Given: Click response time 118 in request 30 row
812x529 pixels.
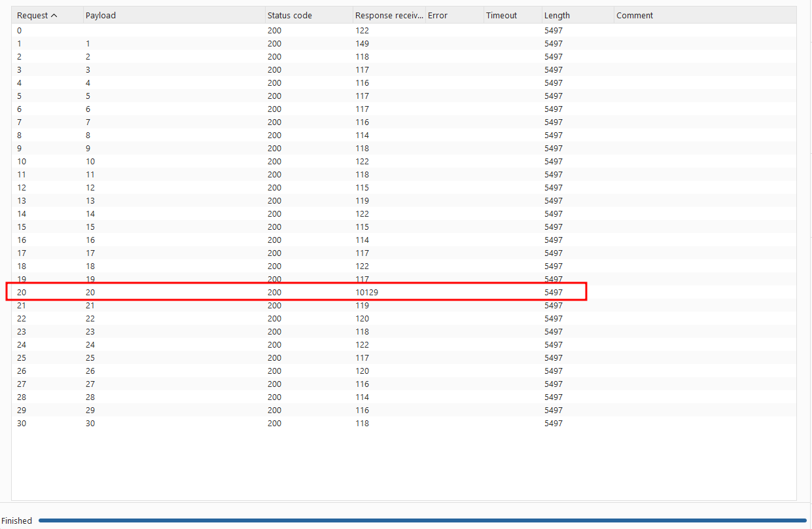Looking at the screenshot, I should coord(362,423).
